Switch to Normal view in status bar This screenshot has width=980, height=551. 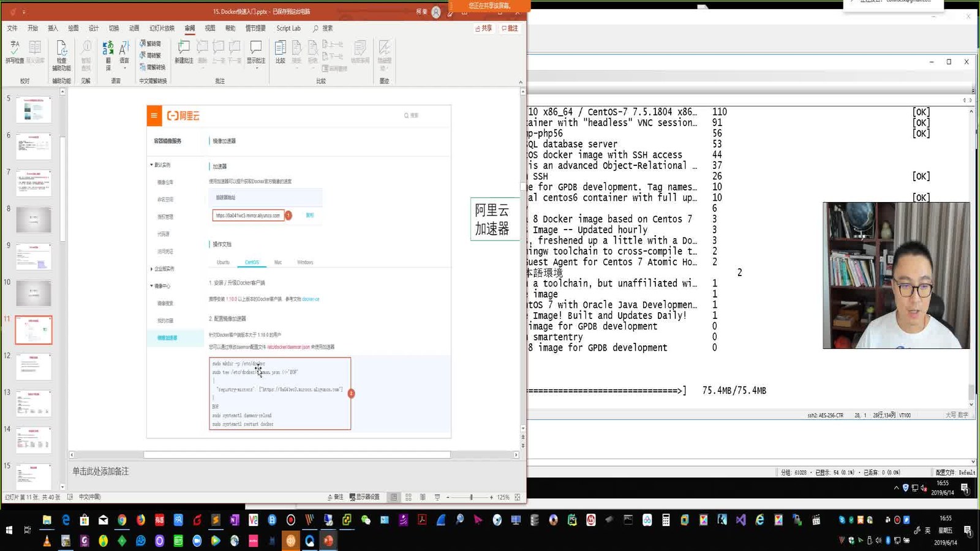point(394,497)
